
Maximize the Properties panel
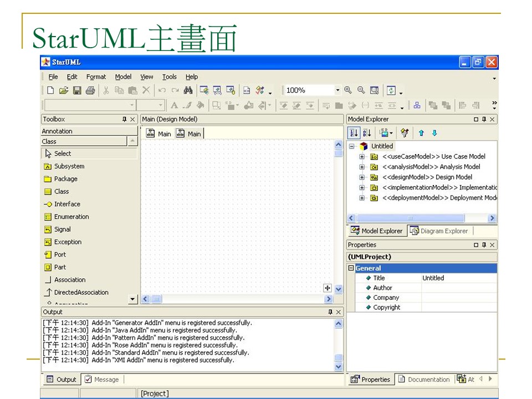pyautogui.click(x=476, y=245)
